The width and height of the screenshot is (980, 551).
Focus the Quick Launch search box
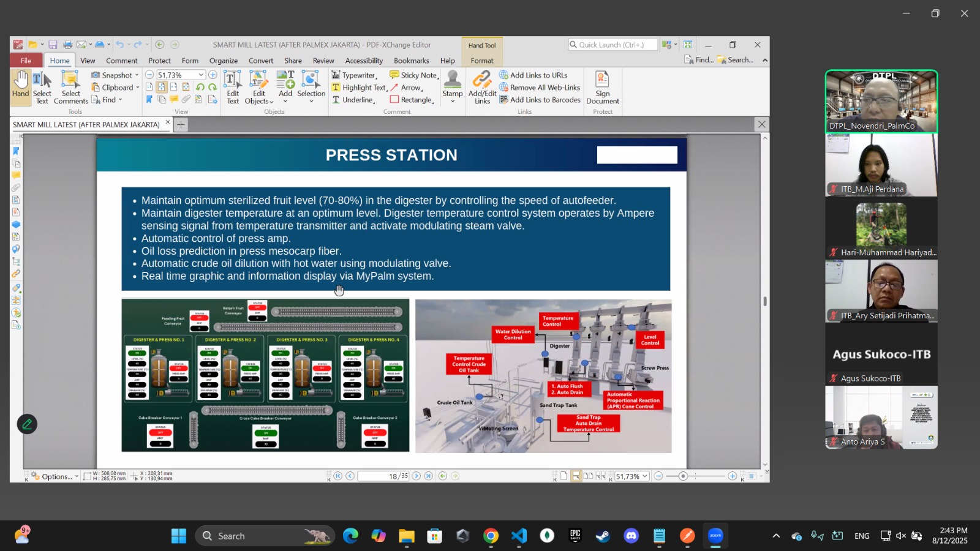[x=612, y=45]
